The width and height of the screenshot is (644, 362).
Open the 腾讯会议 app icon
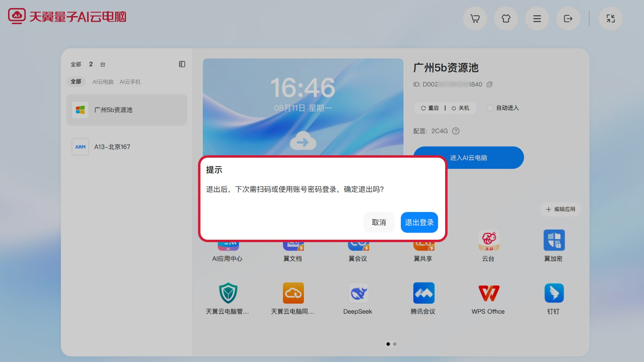(x=423, y=293)
